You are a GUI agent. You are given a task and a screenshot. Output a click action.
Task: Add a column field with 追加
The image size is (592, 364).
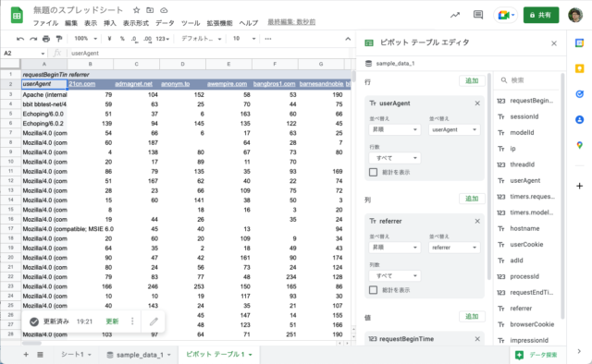tap(472, 199)
